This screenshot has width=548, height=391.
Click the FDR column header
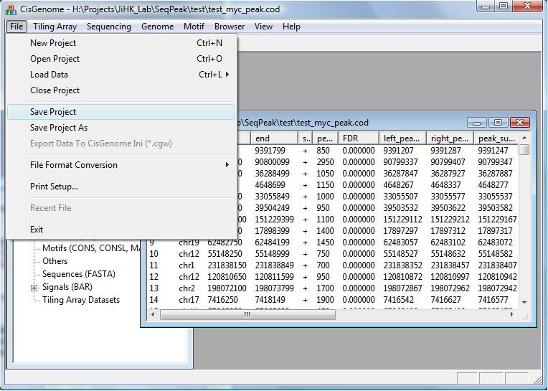tap(359, 138)
